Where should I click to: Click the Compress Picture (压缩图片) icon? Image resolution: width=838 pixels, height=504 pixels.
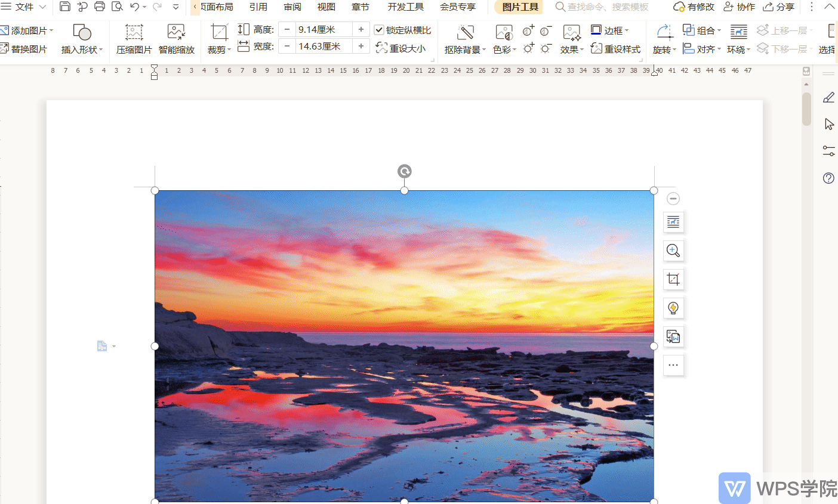tap(134, 32)
